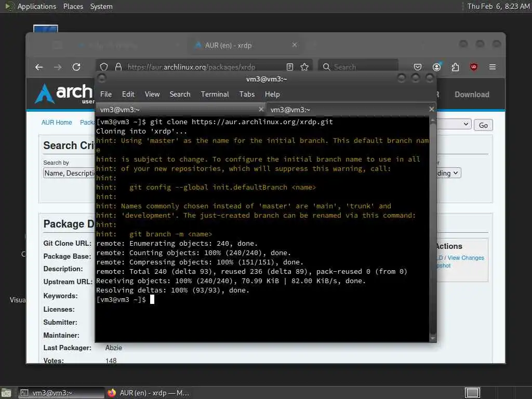The image size is (532, 399).
Task: Click Firefox forward arrow button
Action: click(x=58, y=67)
